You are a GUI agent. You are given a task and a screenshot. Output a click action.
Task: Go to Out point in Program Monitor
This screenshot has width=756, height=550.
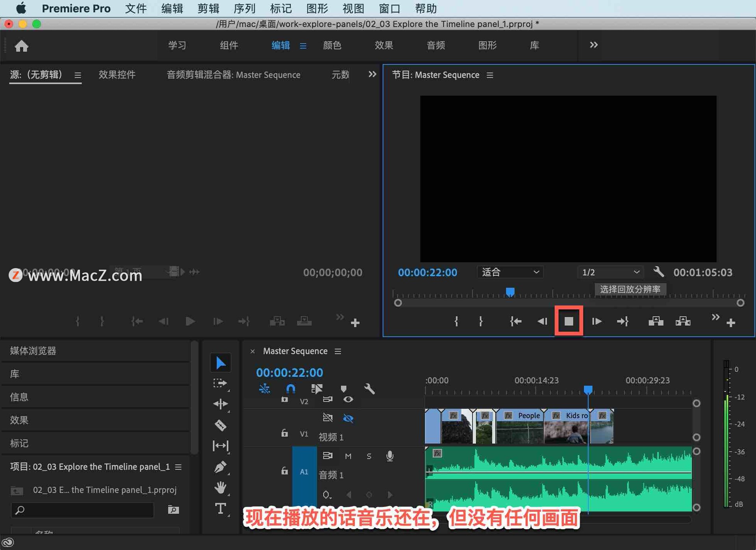click(623, 321)
